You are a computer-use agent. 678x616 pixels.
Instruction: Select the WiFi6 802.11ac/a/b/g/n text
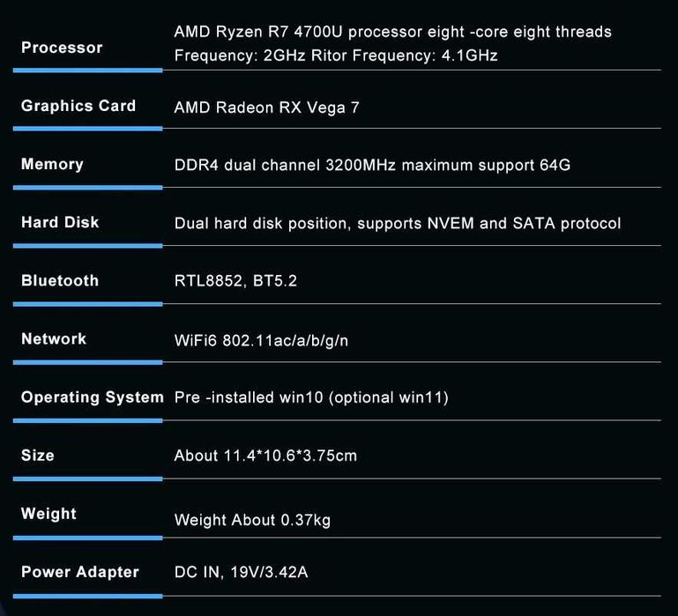261,340
